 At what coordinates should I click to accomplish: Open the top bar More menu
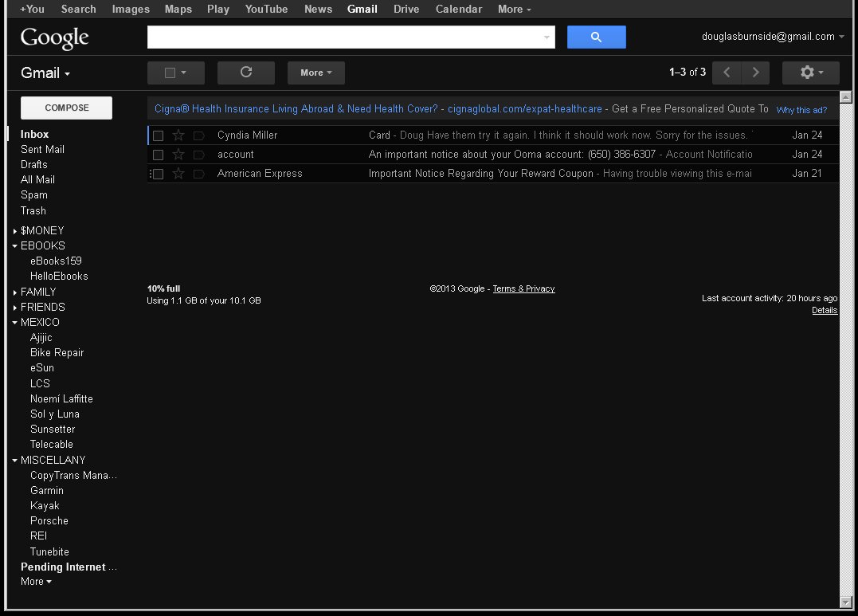(515, 10)
